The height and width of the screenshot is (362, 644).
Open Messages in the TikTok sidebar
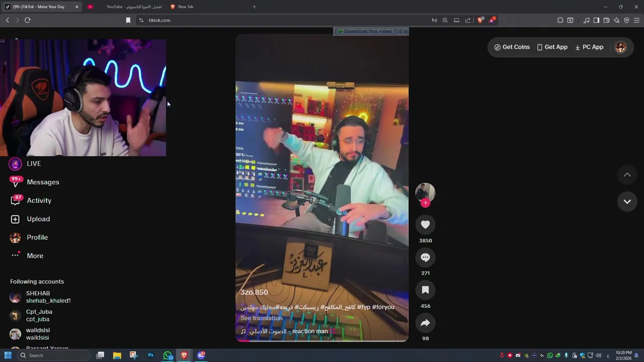tap(35, 182)
